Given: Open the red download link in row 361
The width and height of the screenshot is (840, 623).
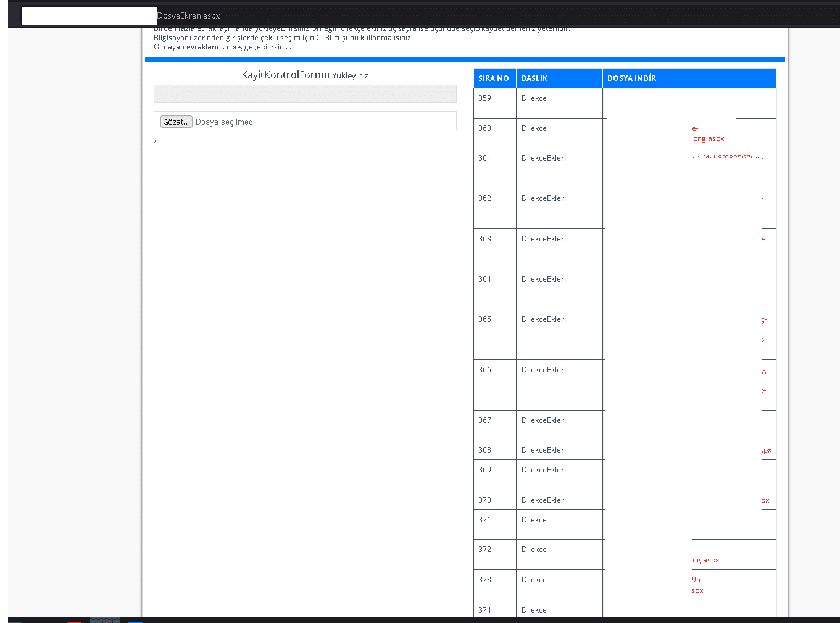Looking at the screenshot, I should point(728,157).
